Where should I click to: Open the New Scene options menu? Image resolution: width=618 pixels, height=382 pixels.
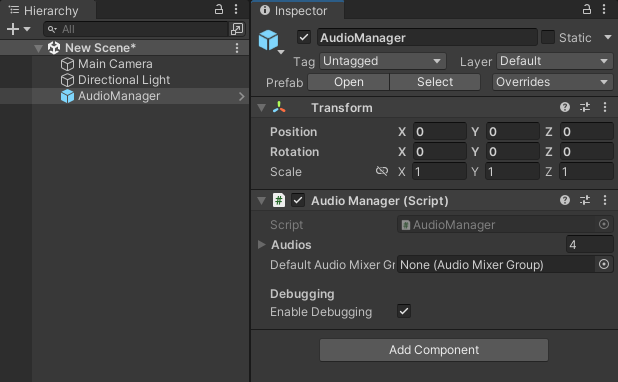237,48
